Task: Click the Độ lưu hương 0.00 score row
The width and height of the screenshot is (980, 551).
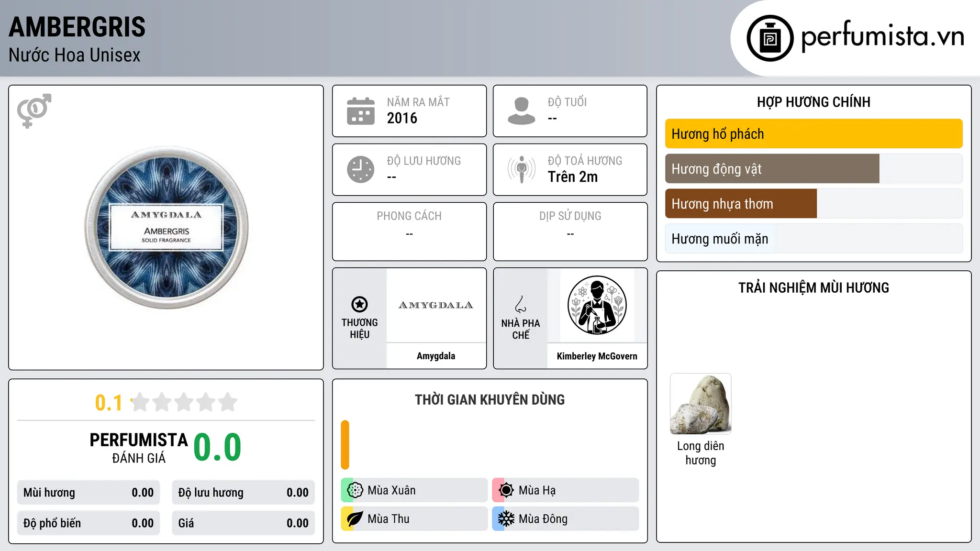Action: click(x=244, y=493)
